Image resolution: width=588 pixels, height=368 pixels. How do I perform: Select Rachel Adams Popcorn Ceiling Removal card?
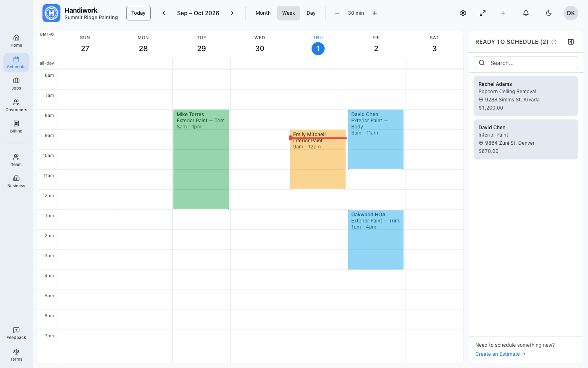526,96
